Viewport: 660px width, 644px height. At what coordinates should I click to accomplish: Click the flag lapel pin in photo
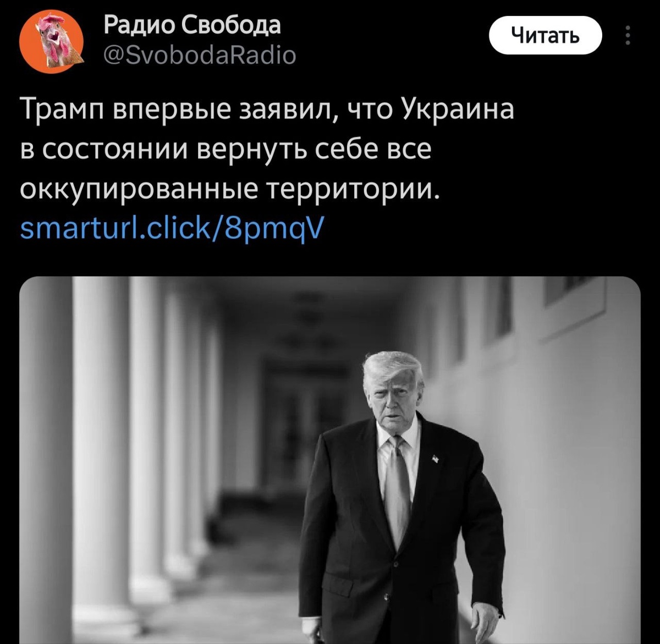click(x=435, y=458)
